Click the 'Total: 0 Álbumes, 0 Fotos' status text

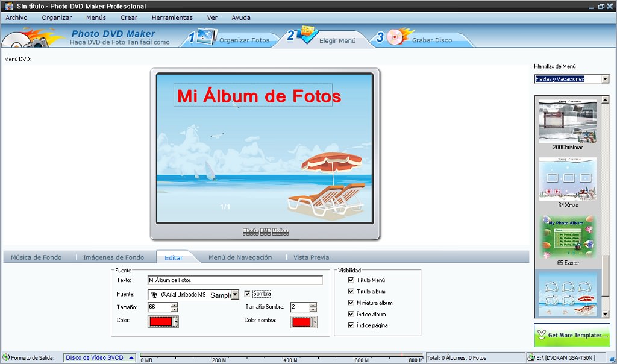(457, 358)
